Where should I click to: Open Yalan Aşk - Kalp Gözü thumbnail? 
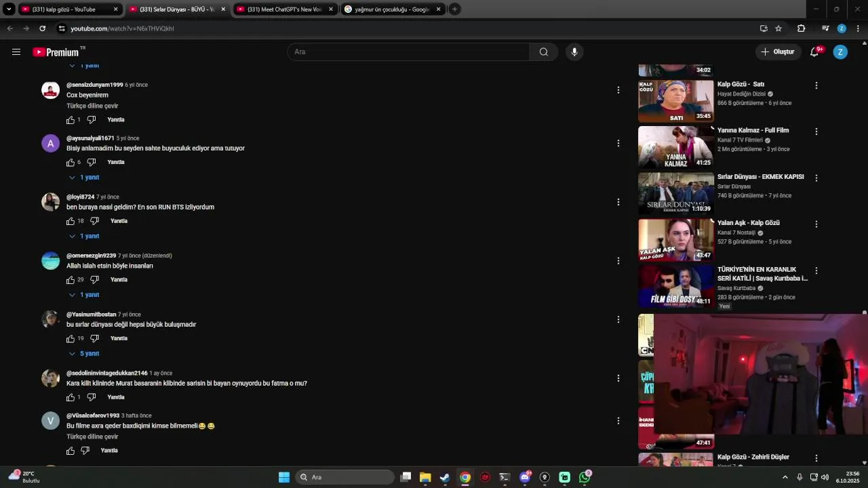point(675,240)
